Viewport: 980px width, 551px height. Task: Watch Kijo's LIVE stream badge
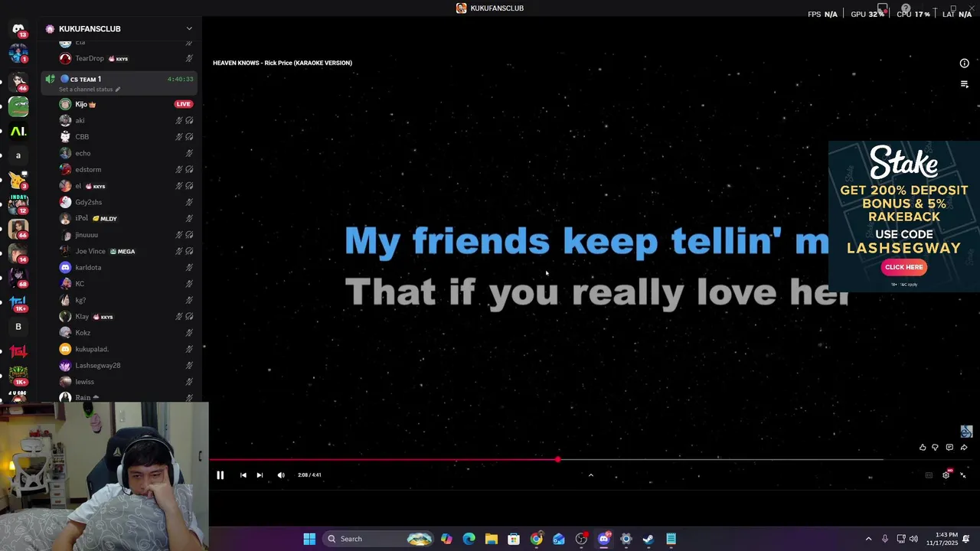pos(183,104)
